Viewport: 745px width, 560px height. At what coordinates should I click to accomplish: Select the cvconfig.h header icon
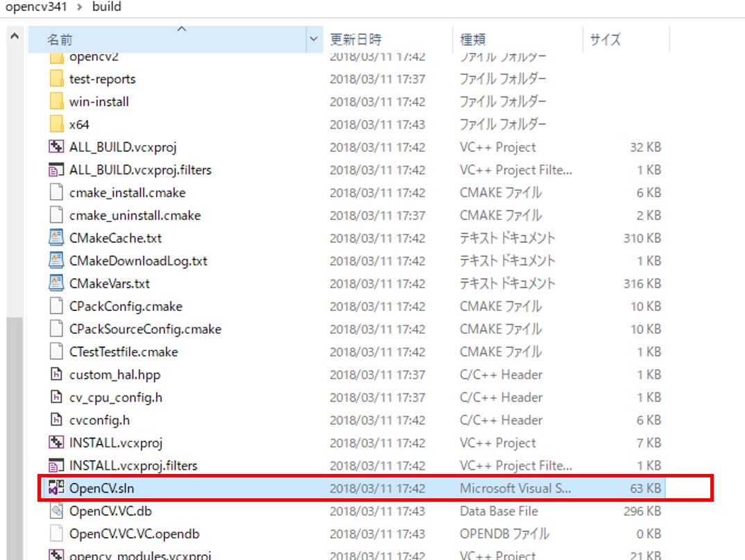[x=57, y=421]
